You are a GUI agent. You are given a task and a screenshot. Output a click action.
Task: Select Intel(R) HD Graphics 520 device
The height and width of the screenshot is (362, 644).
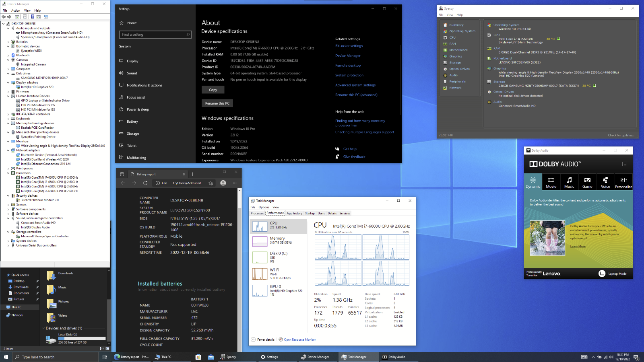37,87
